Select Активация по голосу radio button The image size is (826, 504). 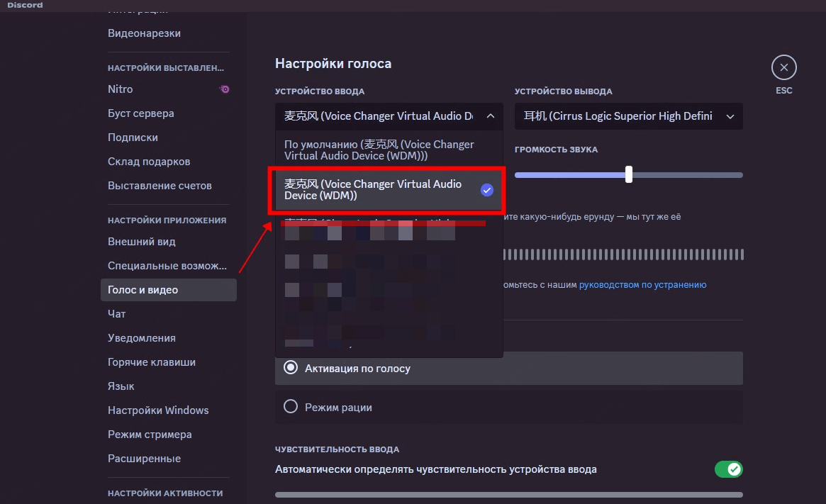click(x=291, y=368)
